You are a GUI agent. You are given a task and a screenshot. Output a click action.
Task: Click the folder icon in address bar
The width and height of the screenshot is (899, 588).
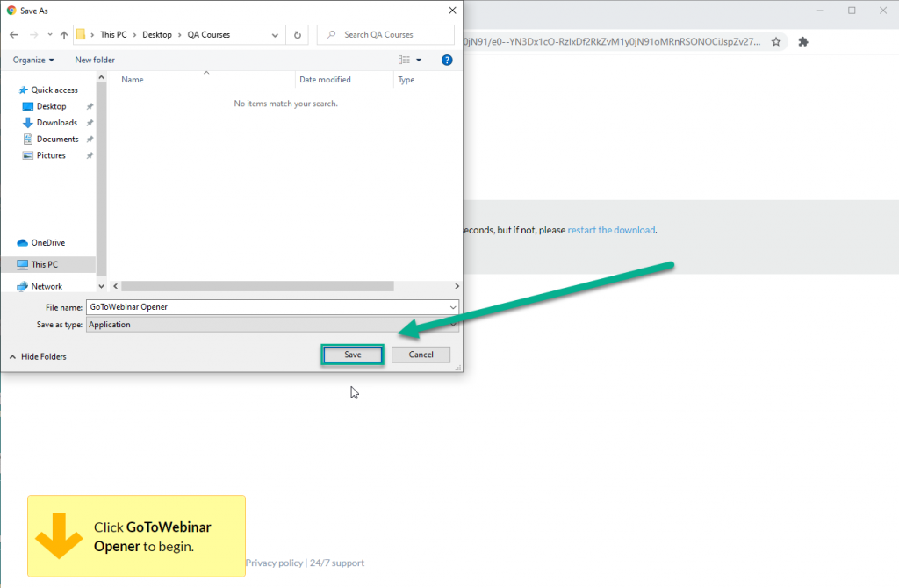click(81, 35)
